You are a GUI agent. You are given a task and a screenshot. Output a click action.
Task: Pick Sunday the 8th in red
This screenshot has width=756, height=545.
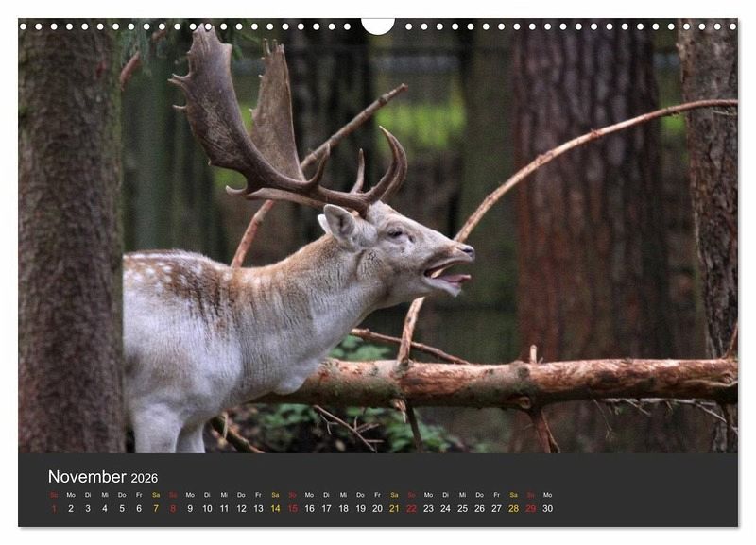[x=173, y=508]
